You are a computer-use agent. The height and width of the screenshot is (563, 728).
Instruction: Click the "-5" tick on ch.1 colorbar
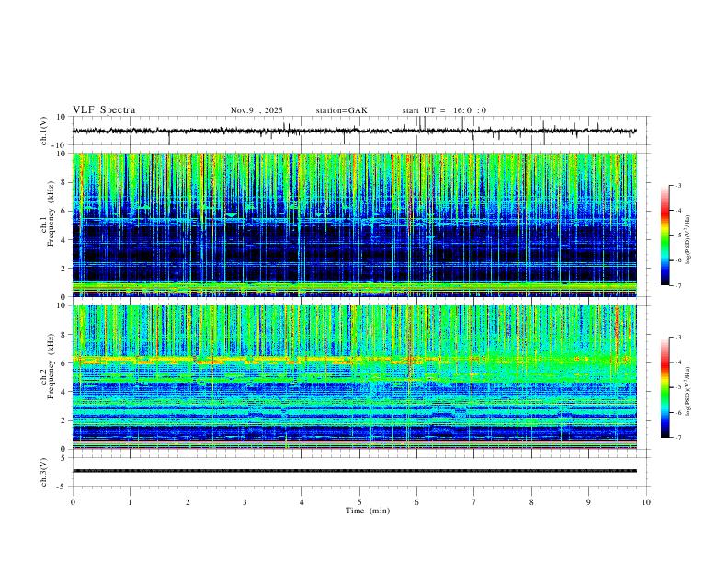point(677,236)
